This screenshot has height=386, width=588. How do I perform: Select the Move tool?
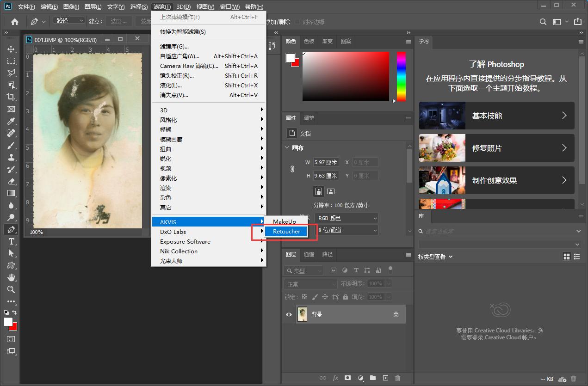pyautogui.click(x=11, y=49)
